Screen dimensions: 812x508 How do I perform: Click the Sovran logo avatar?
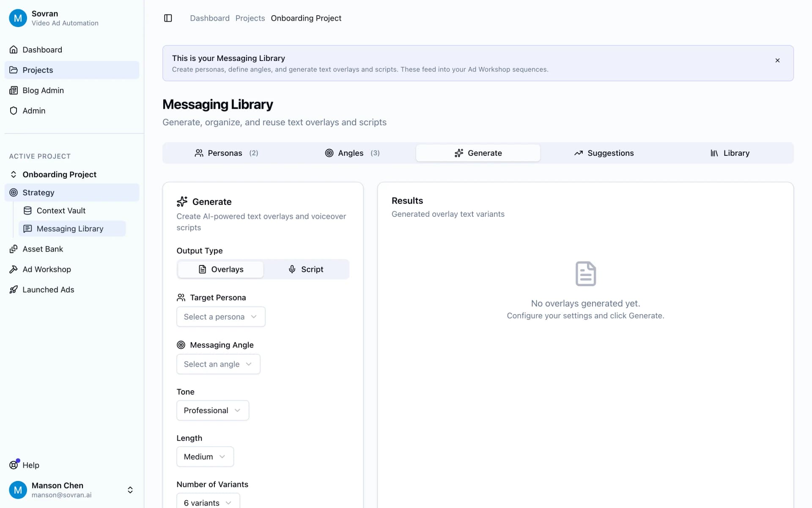click(x=18, y=18)
